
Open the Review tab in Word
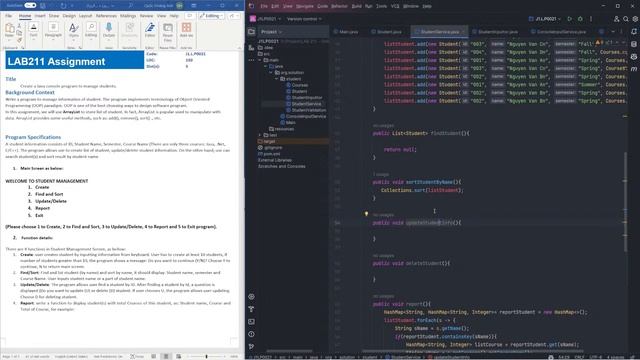(x=146, y=16)
